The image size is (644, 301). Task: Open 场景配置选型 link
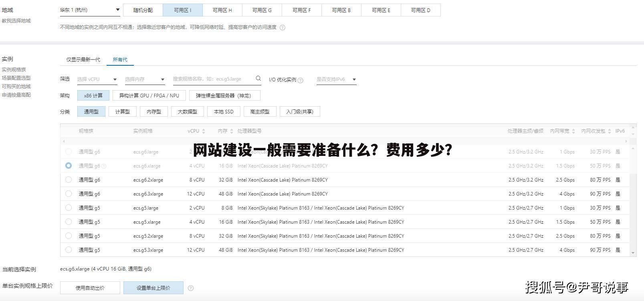click(16, 78)
